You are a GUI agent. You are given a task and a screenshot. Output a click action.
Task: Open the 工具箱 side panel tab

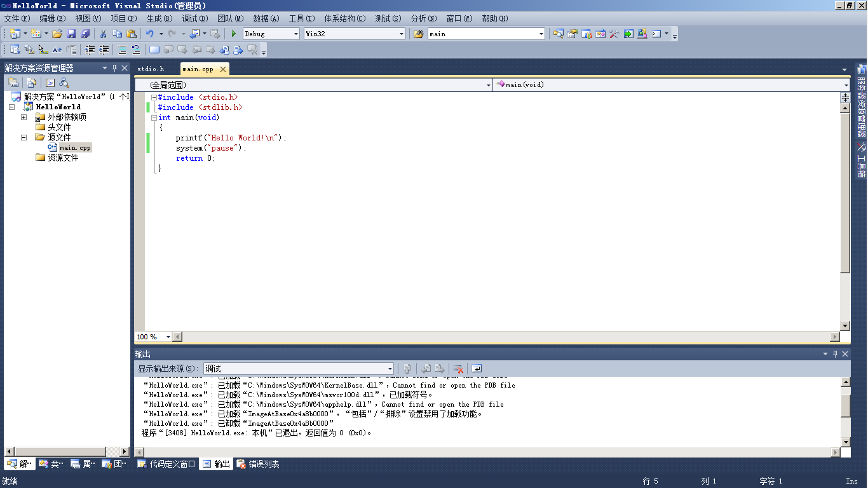tap(861, 160)
